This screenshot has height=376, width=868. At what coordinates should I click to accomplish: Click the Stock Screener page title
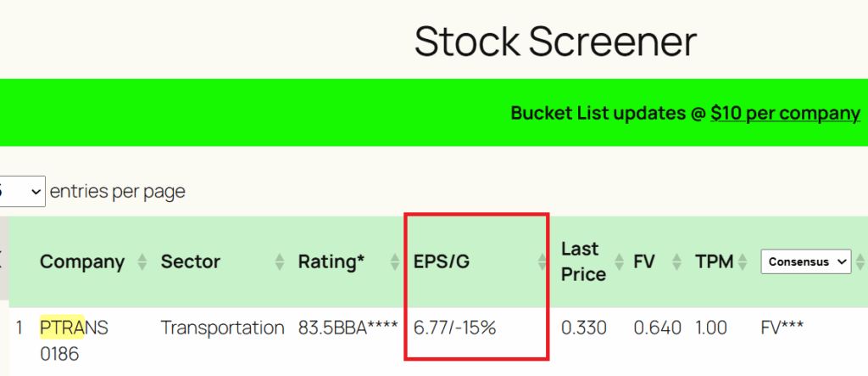coord(555,42)
